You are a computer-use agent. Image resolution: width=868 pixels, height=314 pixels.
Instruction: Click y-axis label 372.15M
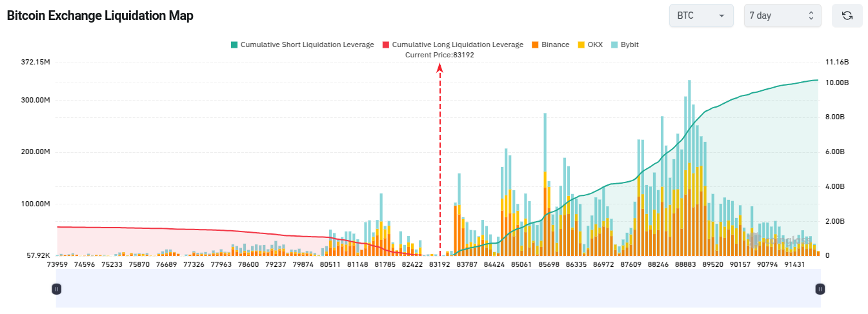click(x=35, y=63)
